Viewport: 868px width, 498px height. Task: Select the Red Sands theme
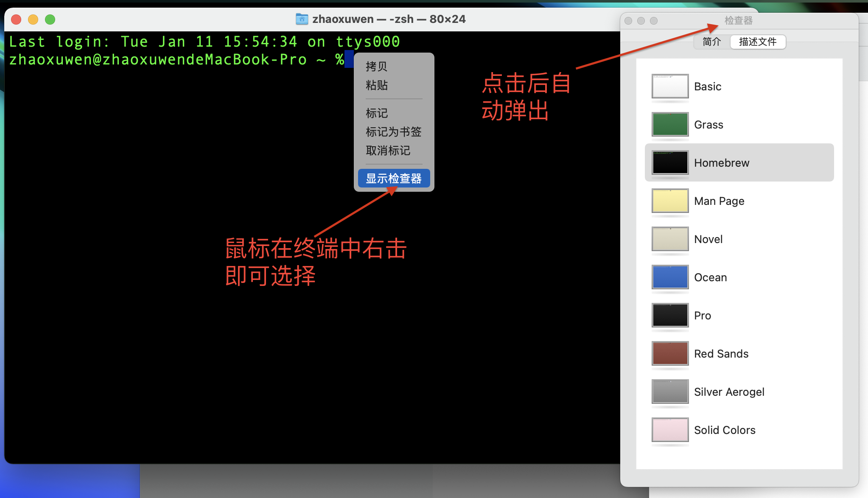[x=669, y=353]
